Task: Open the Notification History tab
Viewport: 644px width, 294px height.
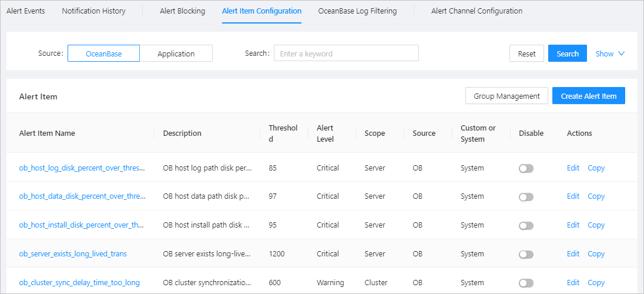Action: (93, 11)
